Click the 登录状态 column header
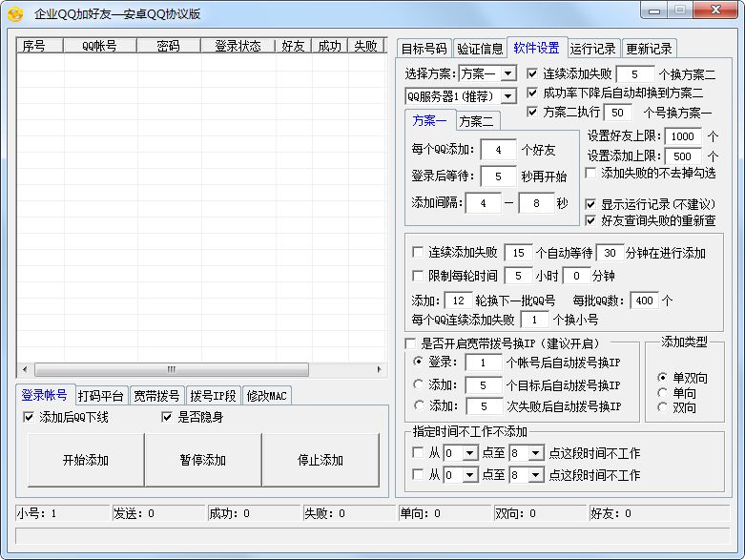745x560 pixels. [x=238, y=46]
